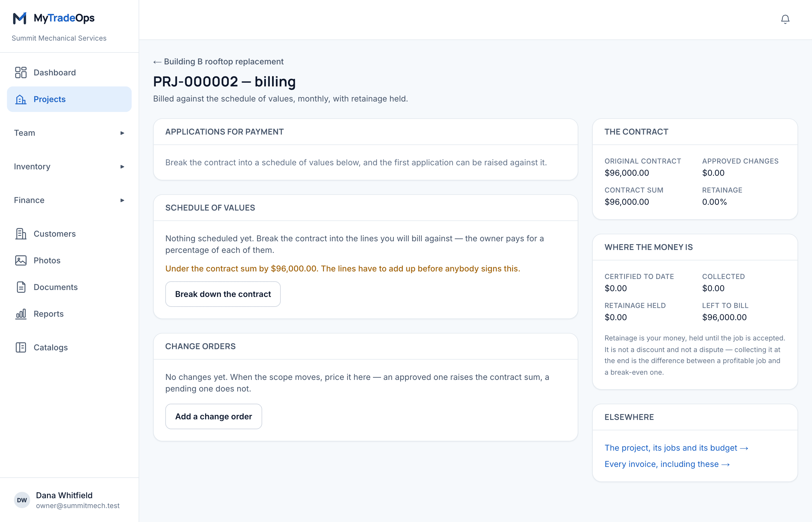Click the Reports bar chart icon
This screenshot has height=522, width=812.
(x=21, y=314)
